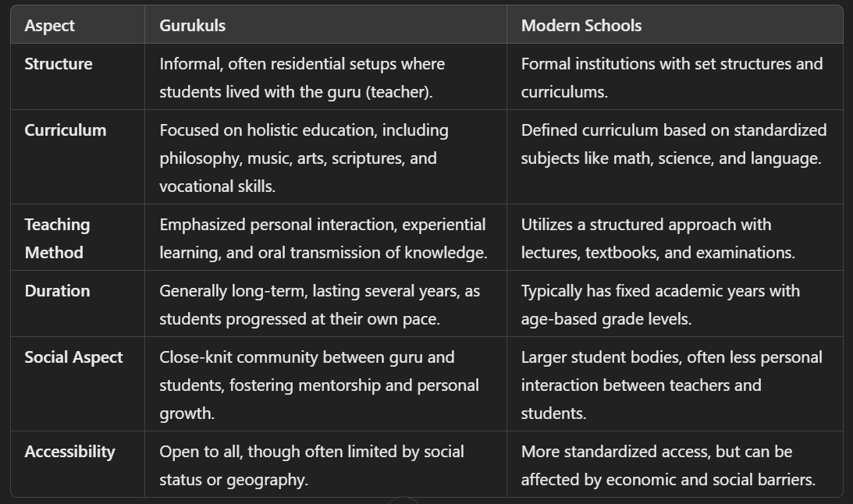Select the "Modern Schools" column header
The image size is (853, 504).
pos(581,26)
